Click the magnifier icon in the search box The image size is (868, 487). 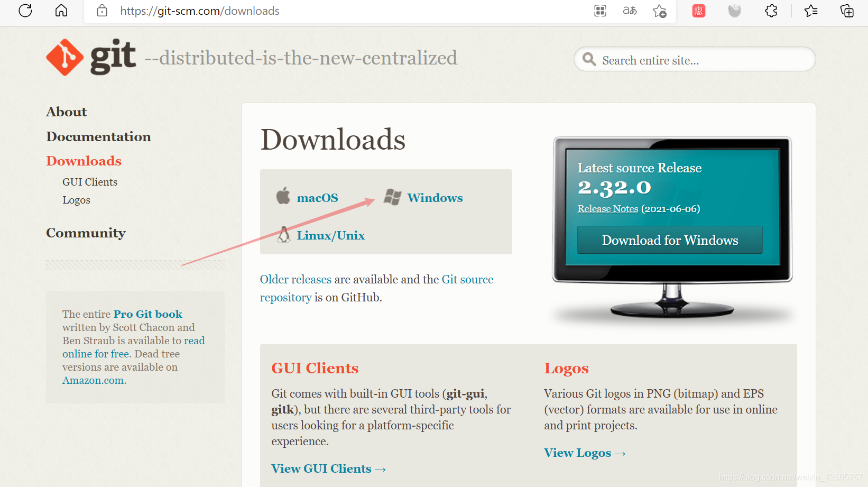coord(589,59)
